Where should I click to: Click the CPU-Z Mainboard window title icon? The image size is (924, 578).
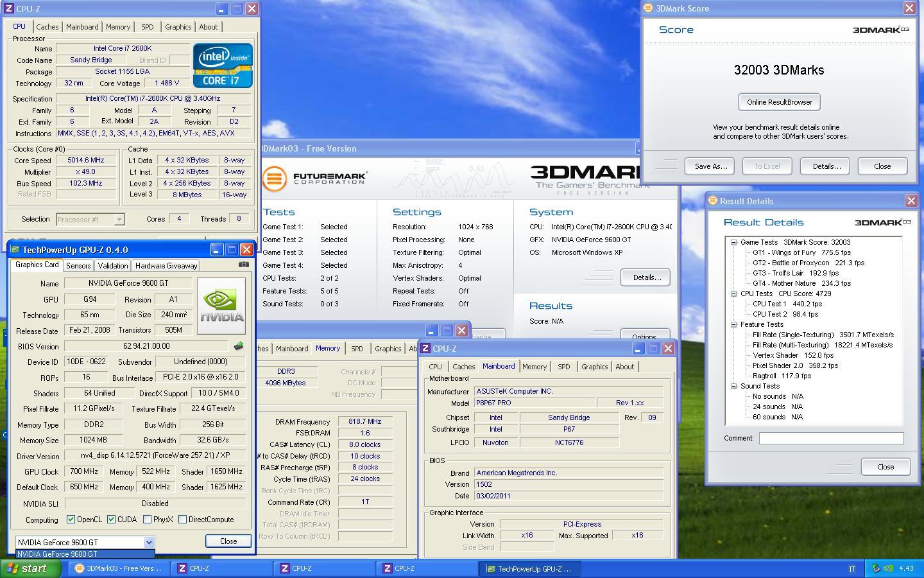(x=425, y=349)
